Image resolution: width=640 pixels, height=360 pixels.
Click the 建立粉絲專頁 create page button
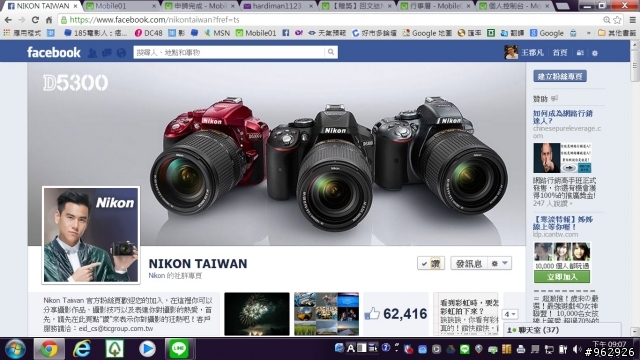[560, 76]
